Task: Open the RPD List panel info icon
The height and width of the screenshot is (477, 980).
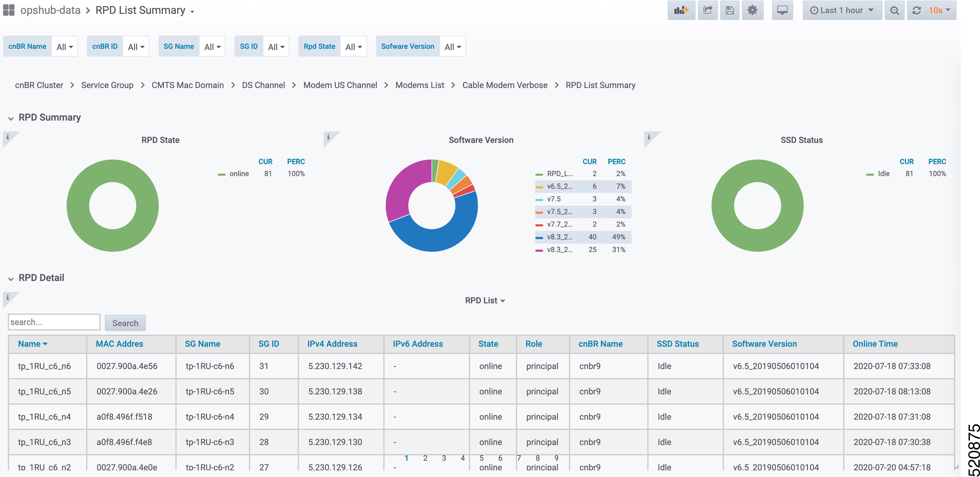Action: (8, 297)
